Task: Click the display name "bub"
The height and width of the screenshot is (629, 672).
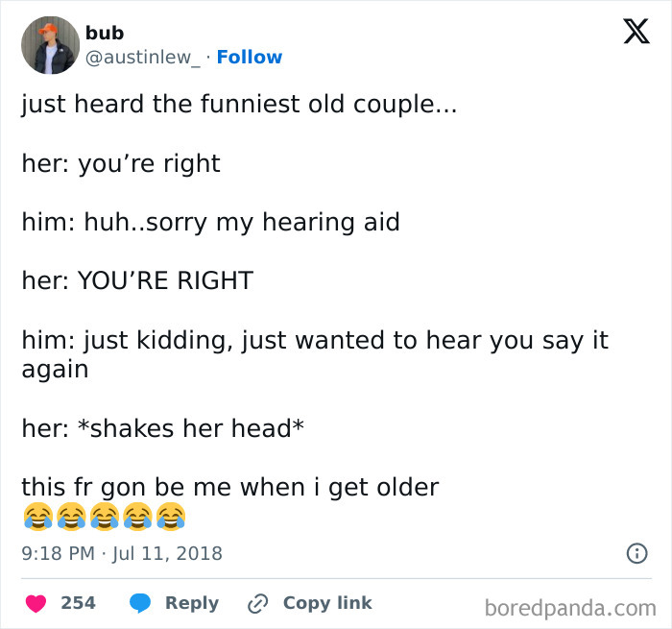Action: click(x=105, y=33)
